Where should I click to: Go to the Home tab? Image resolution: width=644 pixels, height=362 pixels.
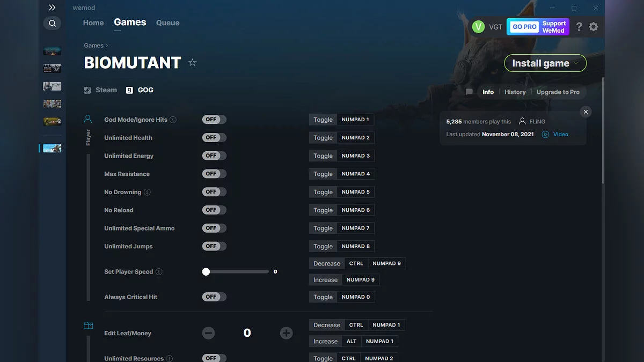pos(93,23)
